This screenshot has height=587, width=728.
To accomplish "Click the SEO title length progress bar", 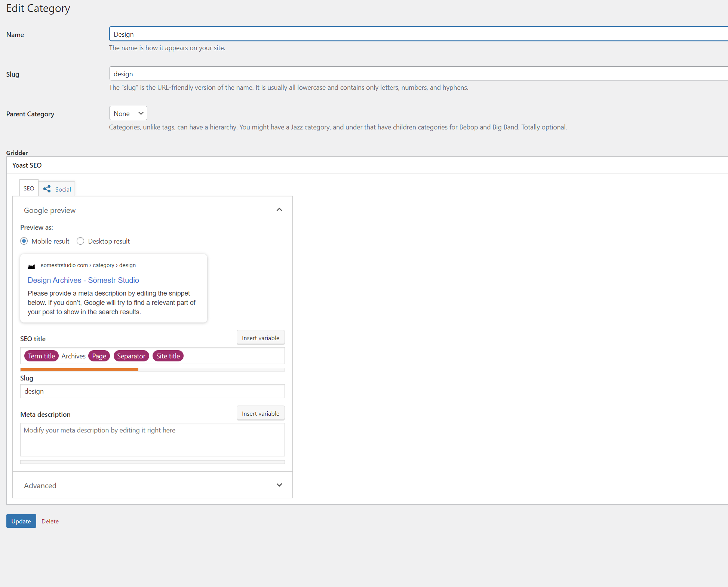I will pyautogui.click(x=152, y=370).
